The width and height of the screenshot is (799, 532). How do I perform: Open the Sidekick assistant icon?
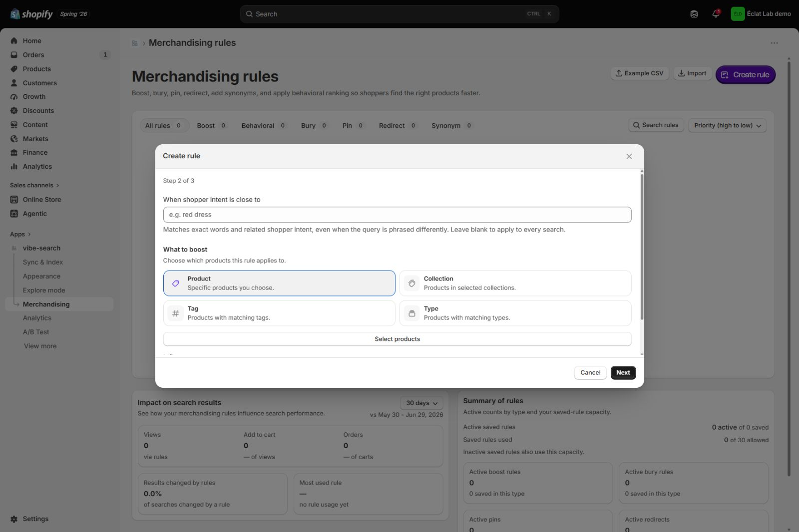(x=694, y=14)
